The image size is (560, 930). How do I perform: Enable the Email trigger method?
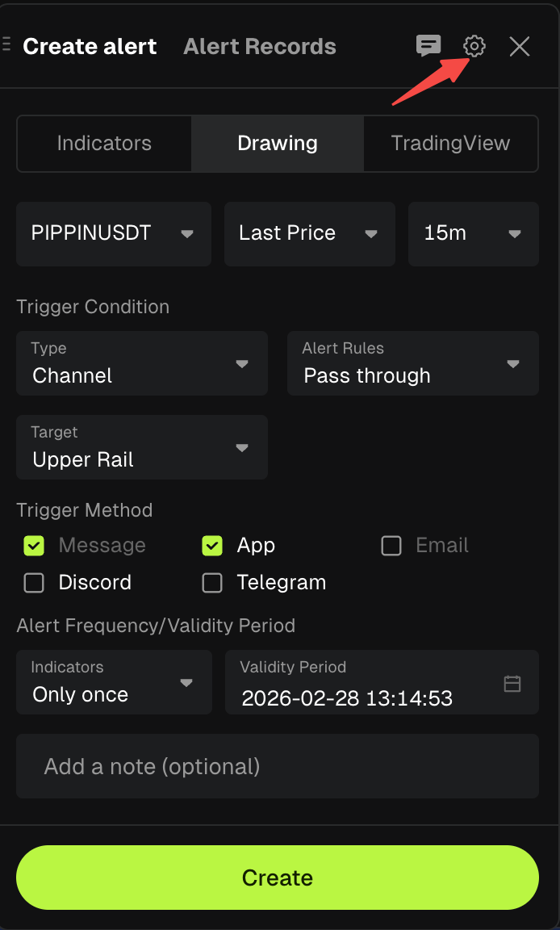tap(391, 546)
